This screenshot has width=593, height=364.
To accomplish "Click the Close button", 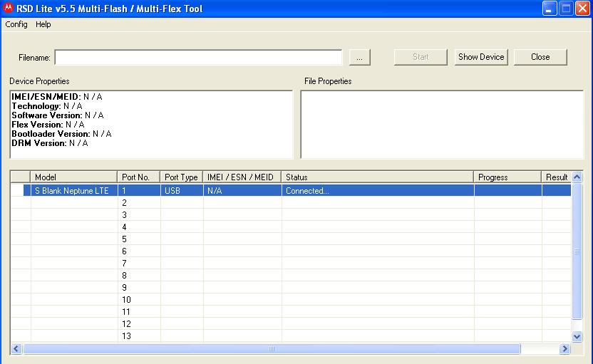I will pos(540,57).
